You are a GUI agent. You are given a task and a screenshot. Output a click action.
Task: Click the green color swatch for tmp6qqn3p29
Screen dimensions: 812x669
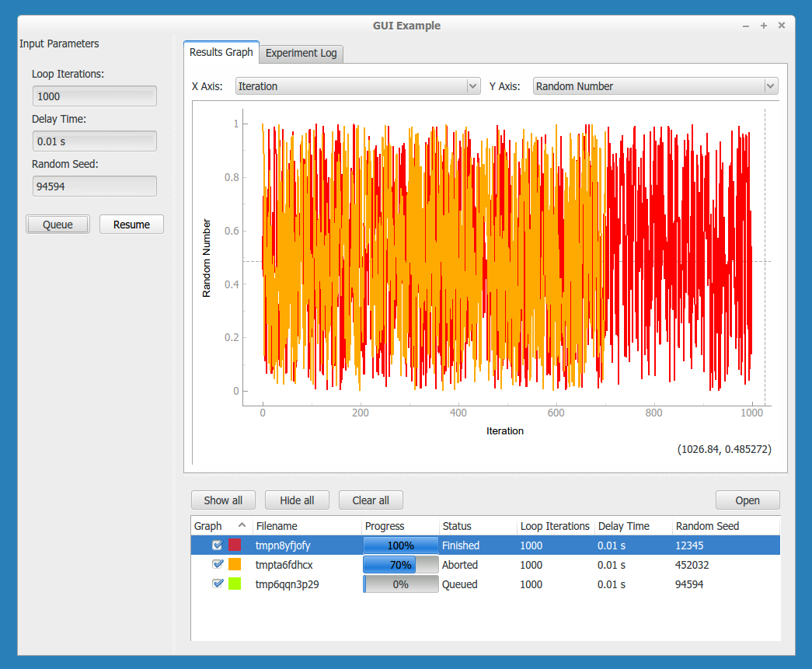(234, 584)
